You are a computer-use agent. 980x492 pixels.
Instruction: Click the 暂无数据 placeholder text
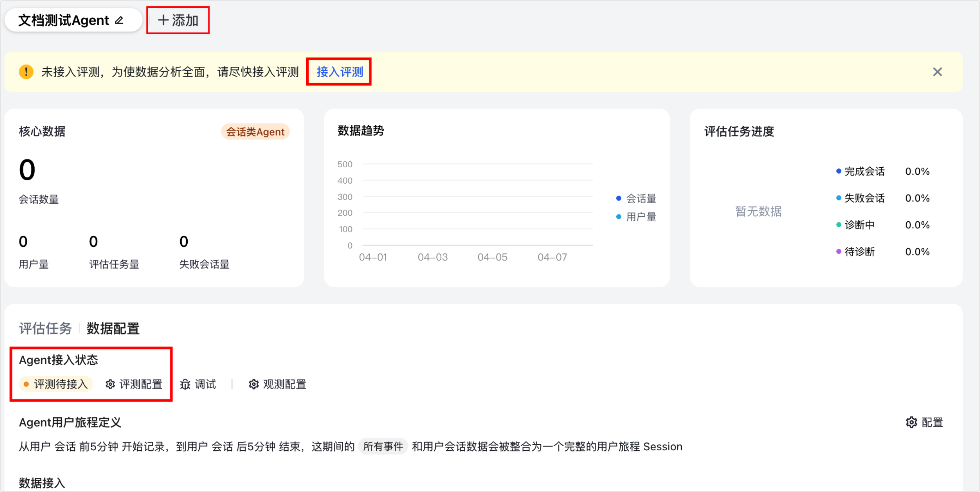coord(758,211)
